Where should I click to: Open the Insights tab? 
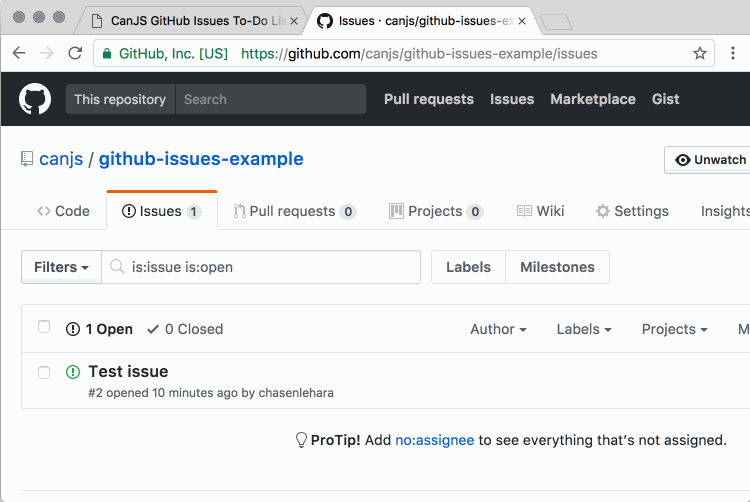[x=725, y=211]
